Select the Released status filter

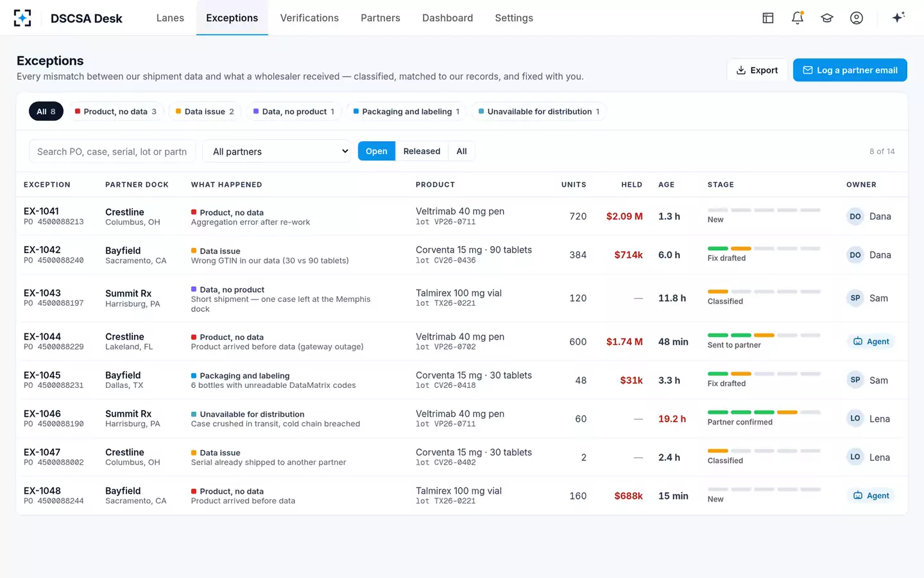tap(422, 151)
